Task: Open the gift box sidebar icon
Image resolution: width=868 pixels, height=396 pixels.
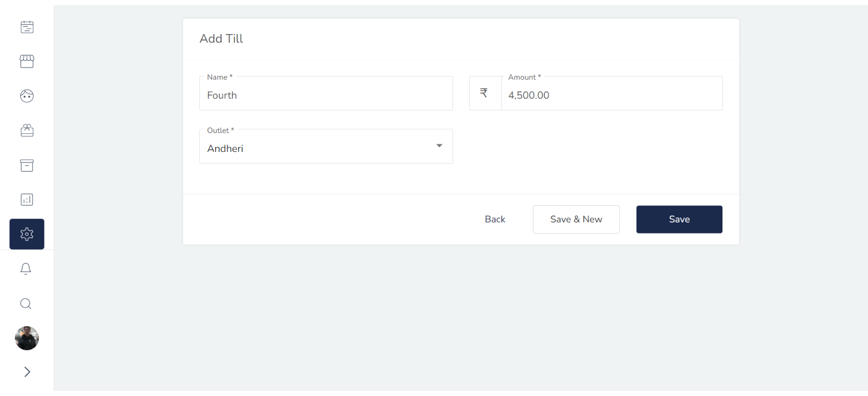Action: 27,131
